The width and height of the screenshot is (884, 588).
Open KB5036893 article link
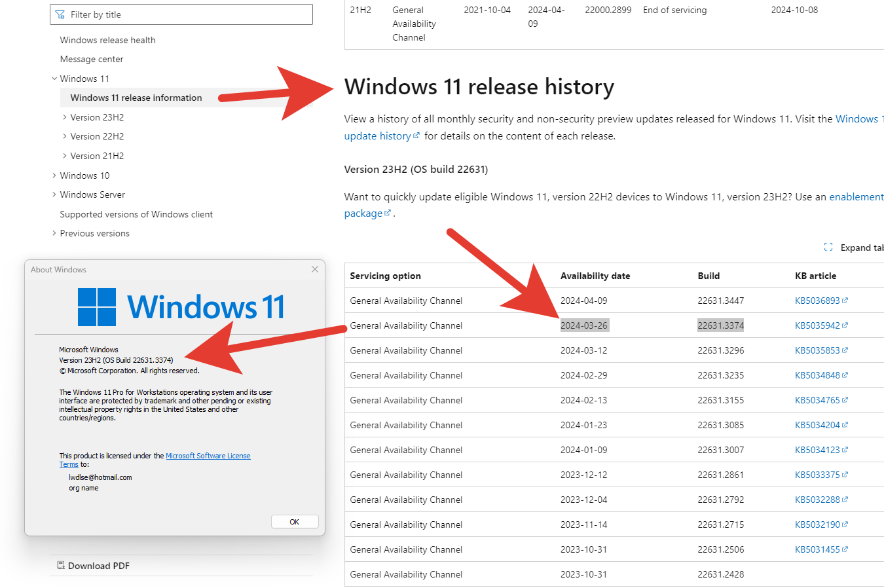817,301
